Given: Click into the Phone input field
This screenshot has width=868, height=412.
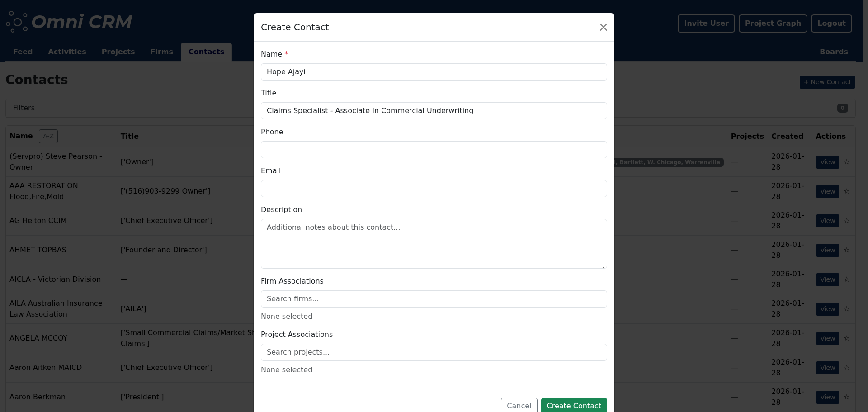Looking at the screenshot, I should 434,150.
